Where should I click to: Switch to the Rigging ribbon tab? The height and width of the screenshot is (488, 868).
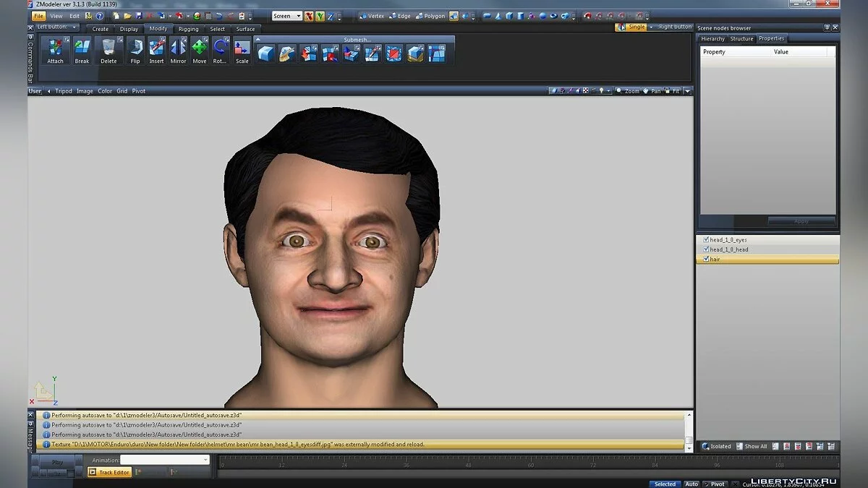[x=188, y=29]
